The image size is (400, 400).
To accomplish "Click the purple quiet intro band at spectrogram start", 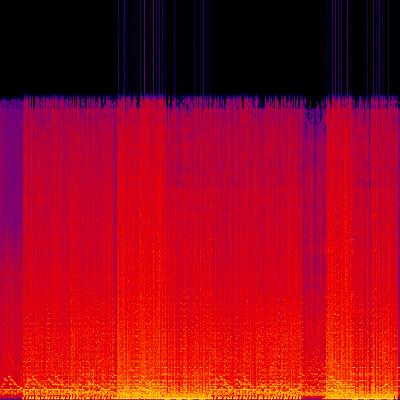I will (x=11, y=247).
